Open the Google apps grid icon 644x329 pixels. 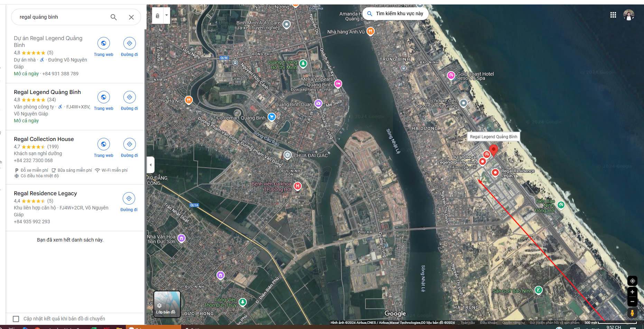[x=613, y=15]
